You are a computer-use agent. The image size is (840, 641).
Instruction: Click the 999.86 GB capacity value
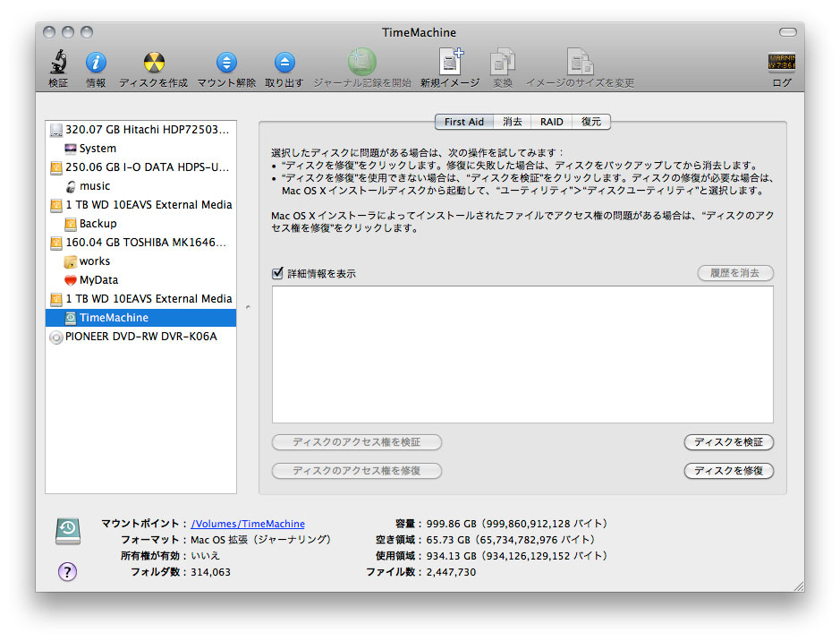[517, 524]
